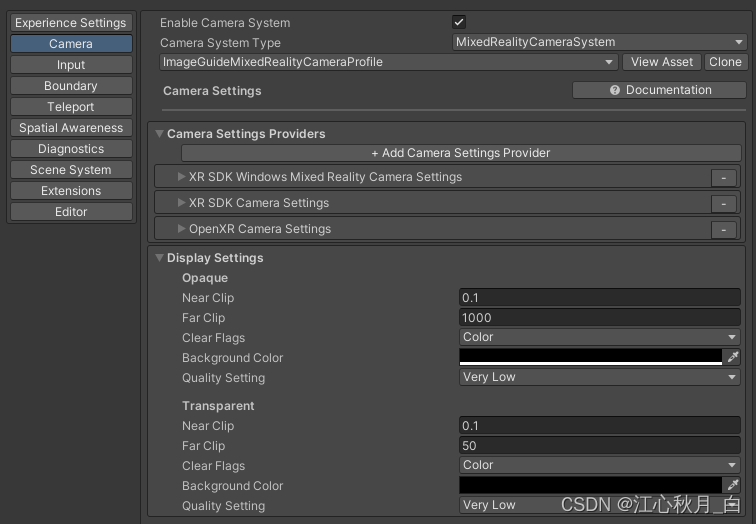
Task: Open Opaque Clear Flags dropdown
Action: click(599, 337)
